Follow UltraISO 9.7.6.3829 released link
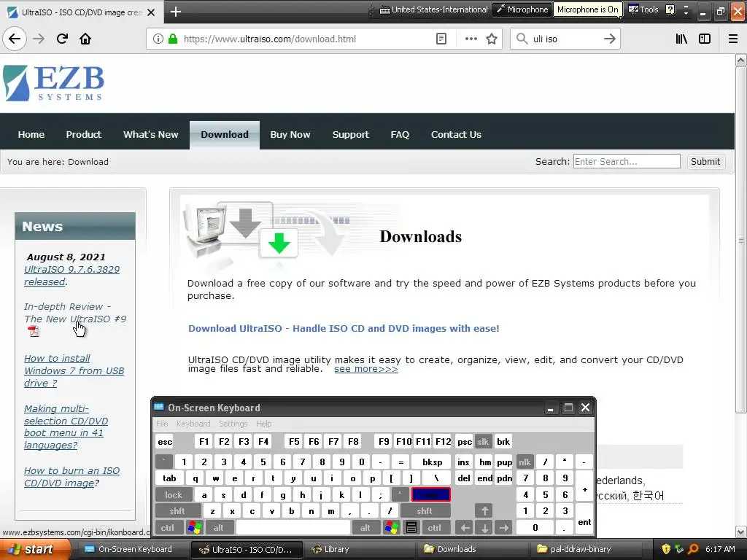Viewport: 747px width, 560px height. [71, 276]
